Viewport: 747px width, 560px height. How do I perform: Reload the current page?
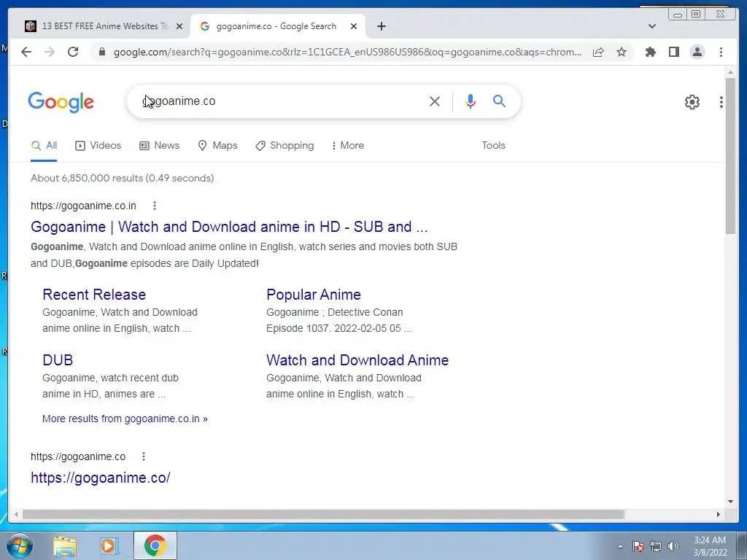[x=73, y=52]
